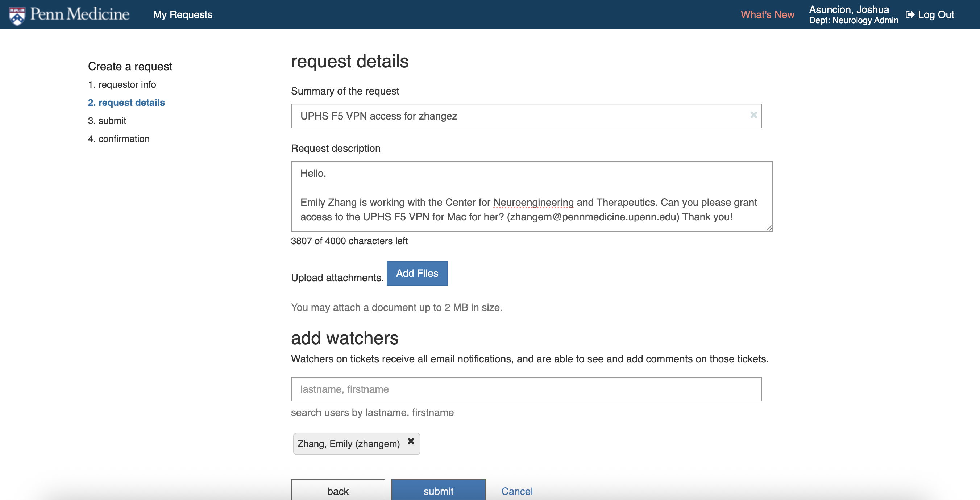This screenshot has width=980, height=500.
Task: Cancel the request via the Cancel link
Action: coord(516,491)
